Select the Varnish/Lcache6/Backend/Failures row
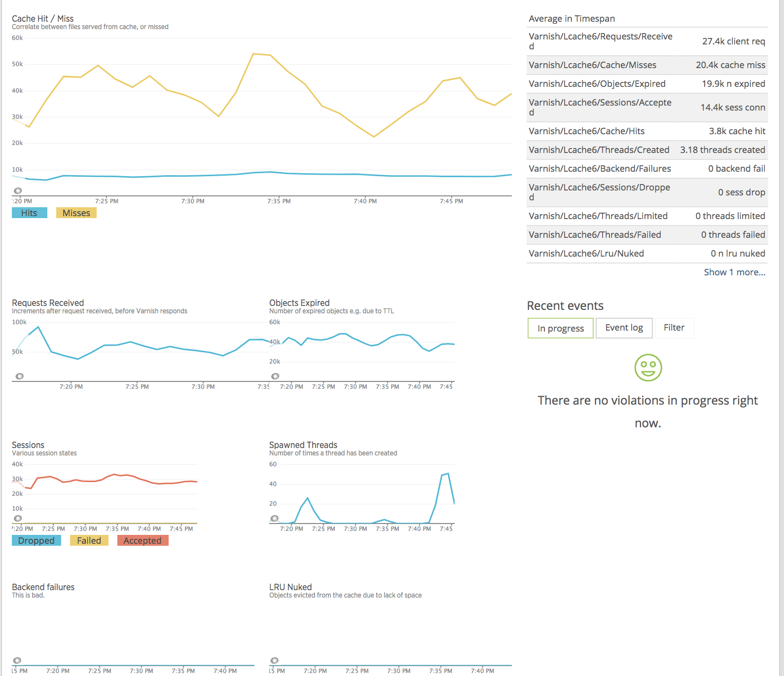Viewport: 784px width, 676px height. [647, 169]
